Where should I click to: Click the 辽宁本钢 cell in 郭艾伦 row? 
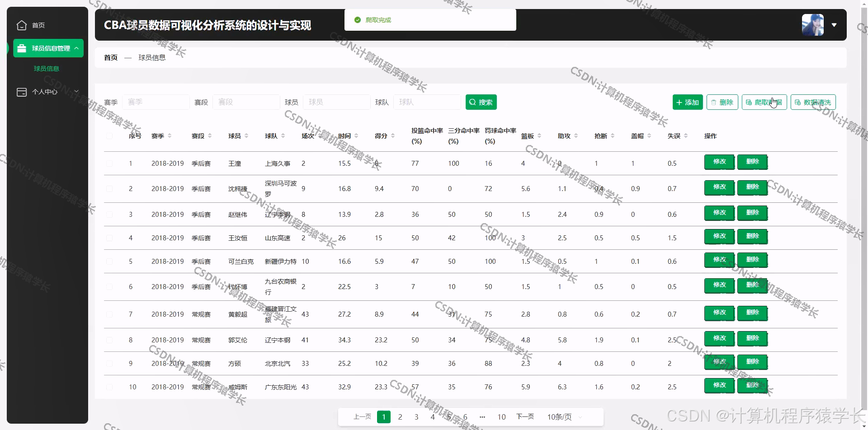278,340
